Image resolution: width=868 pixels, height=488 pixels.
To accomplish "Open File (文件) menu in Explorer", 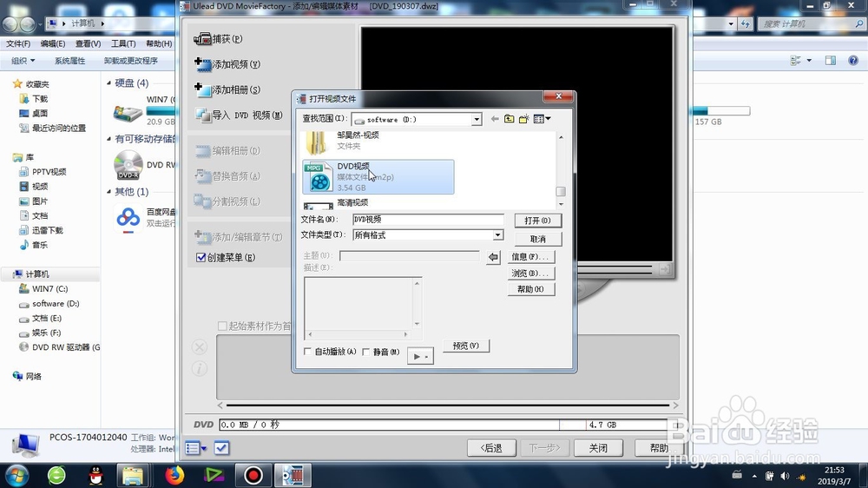I will pos(18,43).
